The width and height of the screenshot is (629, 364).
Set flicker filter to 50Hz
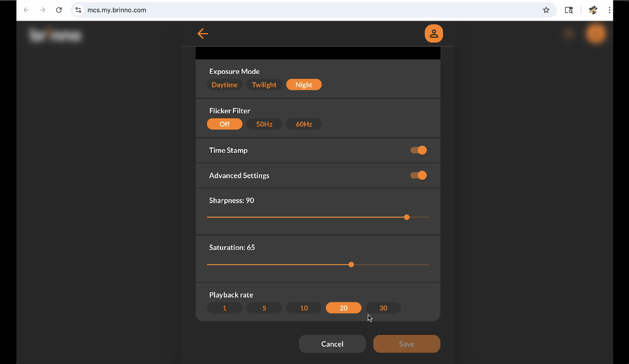pos(264,124)
